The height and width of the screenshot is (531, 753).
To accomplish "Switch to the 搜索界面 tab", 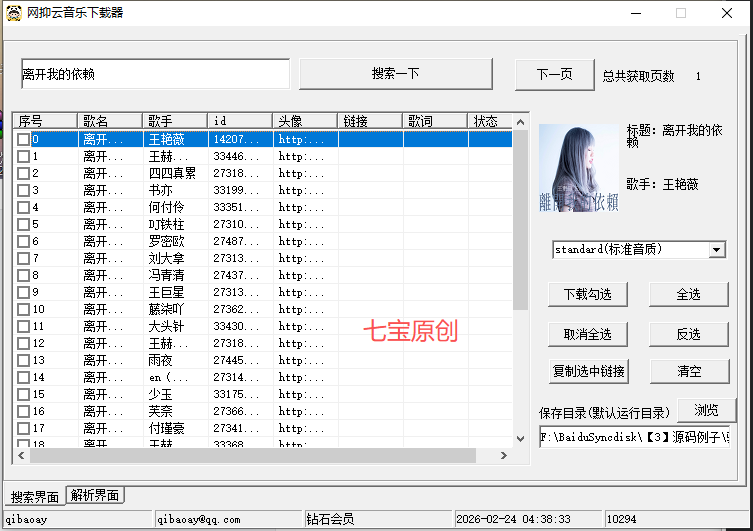I will (x=35, y=496).
